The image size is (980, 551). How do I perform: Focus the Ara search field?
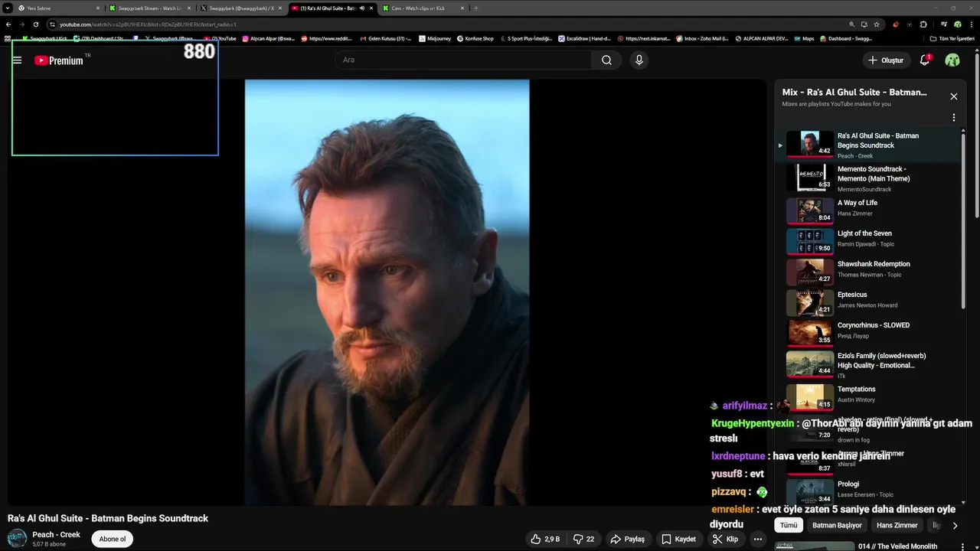pyautogui.click(x=463, y=60)
